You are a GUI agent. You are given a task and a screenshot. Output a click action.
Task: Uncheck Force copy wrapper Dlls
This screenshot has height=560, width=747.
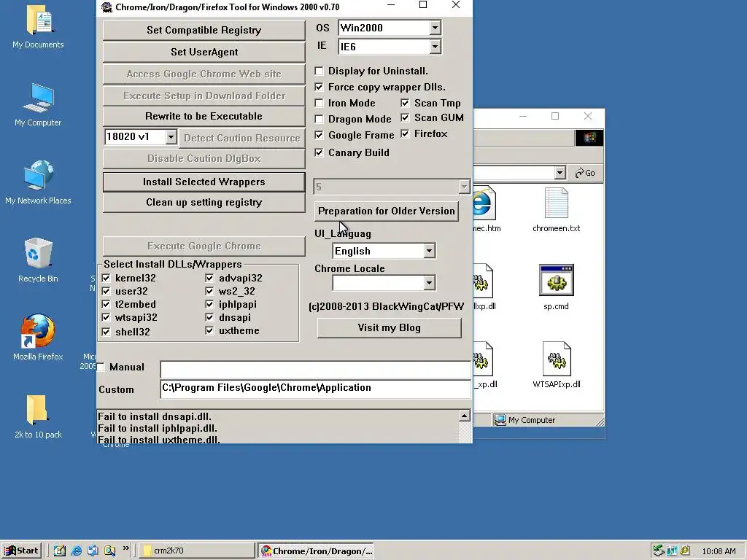coord(320,87)
